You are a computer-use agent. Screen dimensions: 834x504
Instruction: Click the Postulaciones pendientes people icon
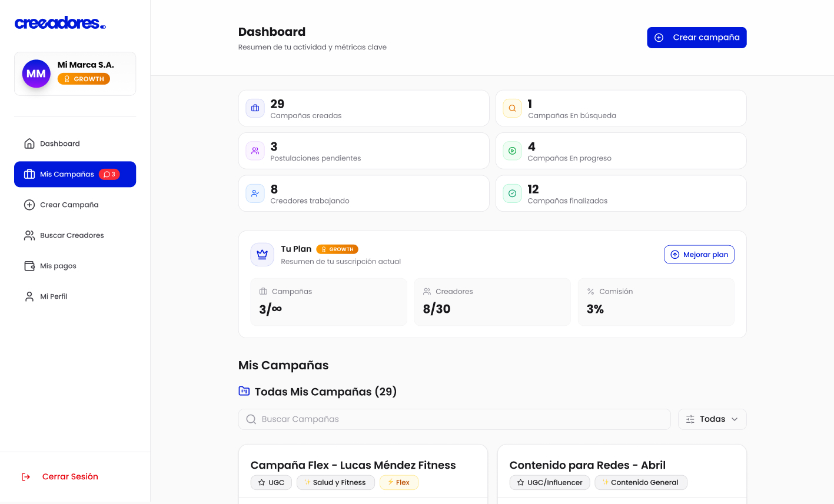click(255, 151)
